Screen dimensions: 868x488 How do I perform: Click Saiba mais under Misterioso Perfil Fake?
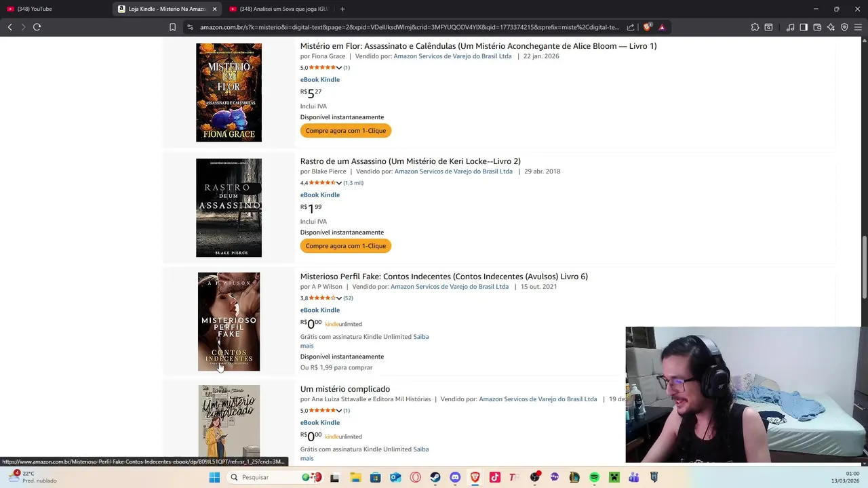coord(420,337)
